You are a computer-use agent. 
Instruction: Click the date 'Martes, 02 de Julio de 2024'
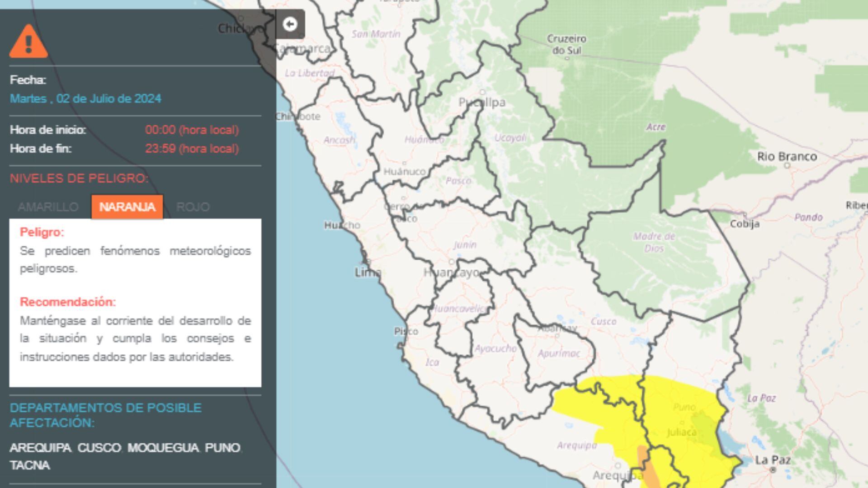(x=85, y=99)
